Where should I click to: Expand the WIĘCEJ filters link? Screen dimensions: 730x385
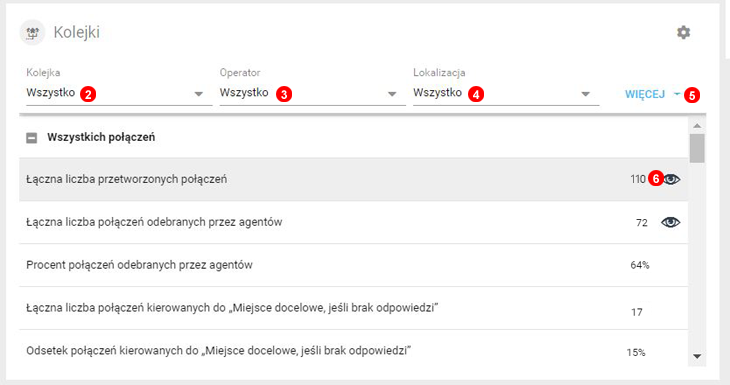pyautogui.click(x=652, y=95)
